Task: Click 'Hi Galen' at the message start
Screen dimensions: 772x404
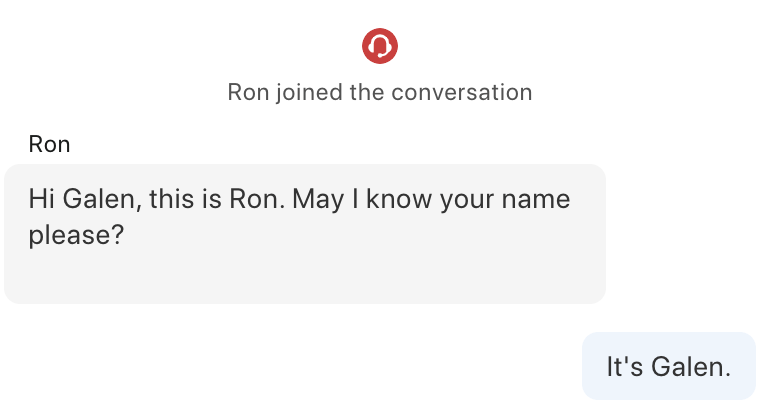Action: pyautogui.click(x=85, y=199)
